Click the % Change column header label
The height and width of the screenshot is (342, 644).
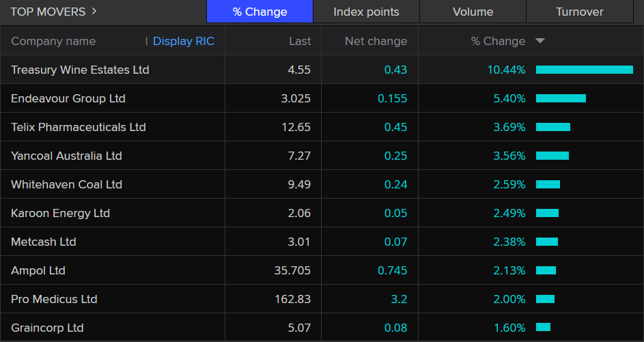click(499, 41)
